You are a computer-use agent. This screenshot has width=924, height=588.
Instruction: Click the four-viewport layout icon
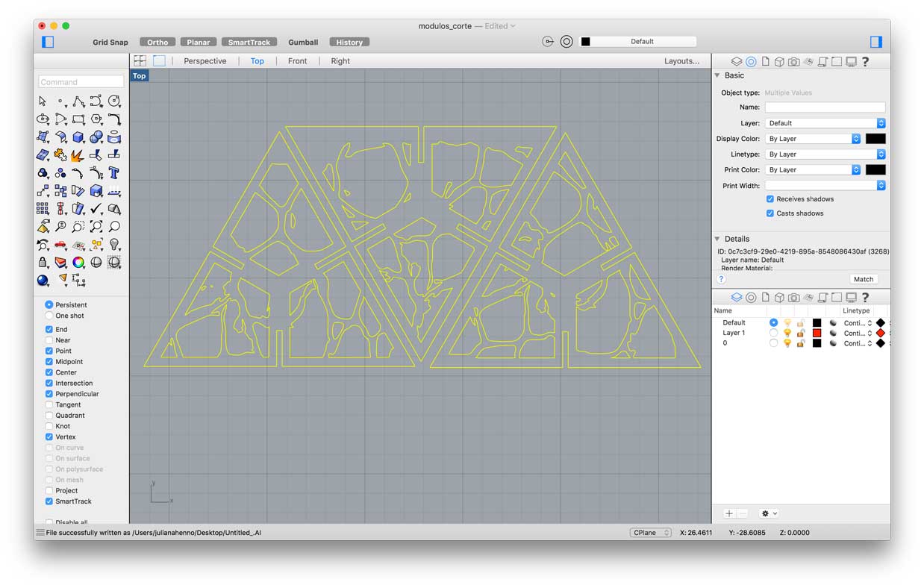coord(140,61)
